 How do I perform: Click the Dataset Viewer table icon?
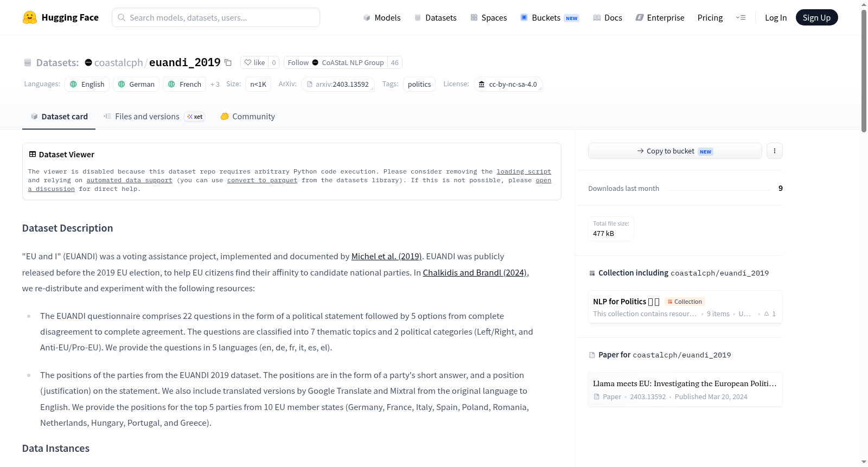click(x=33, y=155)
